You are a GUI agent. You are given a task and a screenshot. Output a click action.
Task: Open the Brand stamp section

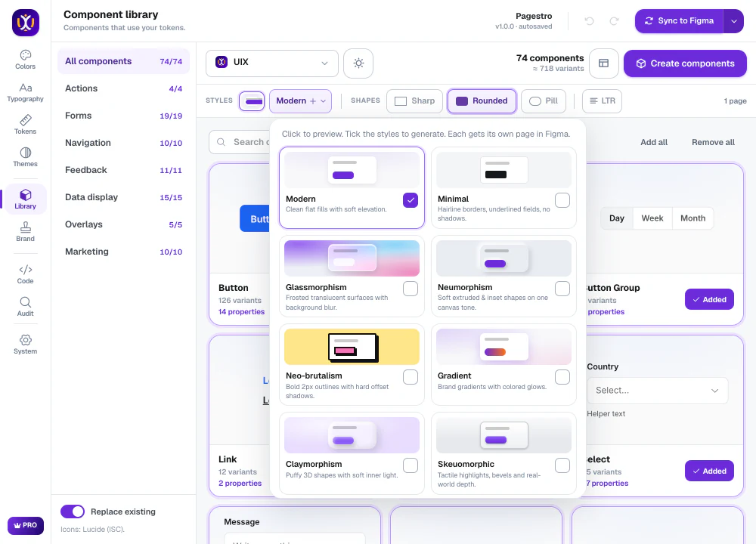tap(25, 232)
